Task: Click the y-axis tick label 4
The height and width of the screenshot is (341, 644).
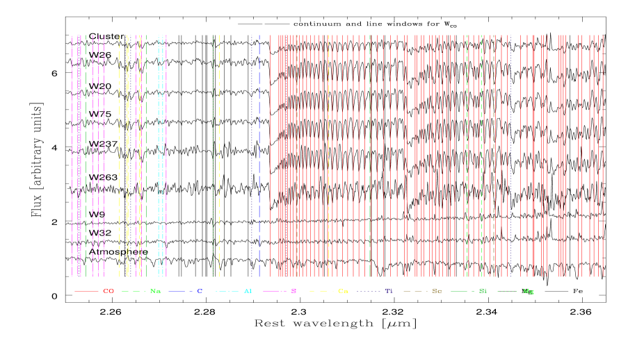Action: click(x=54, y=148)
